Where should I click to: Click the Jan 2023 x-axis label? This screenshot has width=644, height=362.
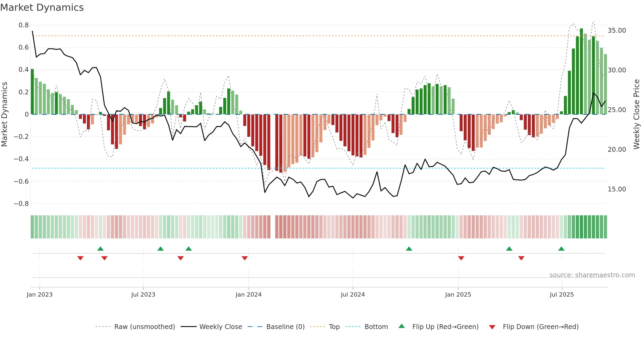pyautogui.click(x=40, y=294)
